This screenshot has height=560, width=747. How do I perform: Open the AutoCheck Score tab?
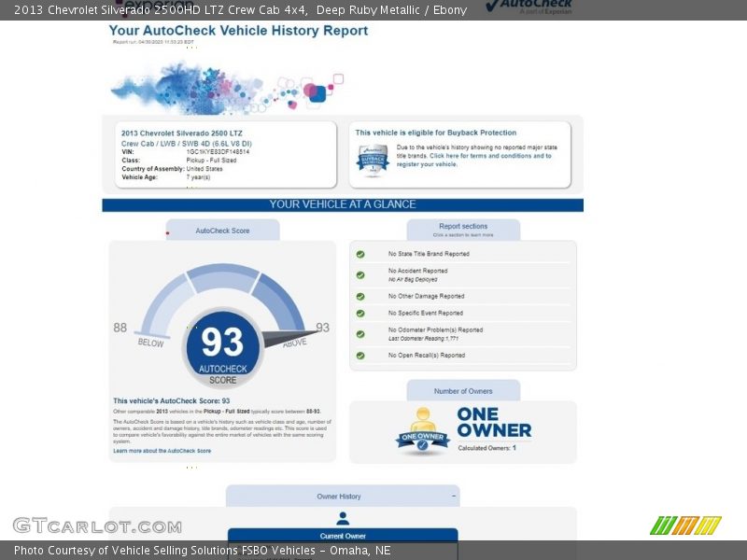[222, 231]
